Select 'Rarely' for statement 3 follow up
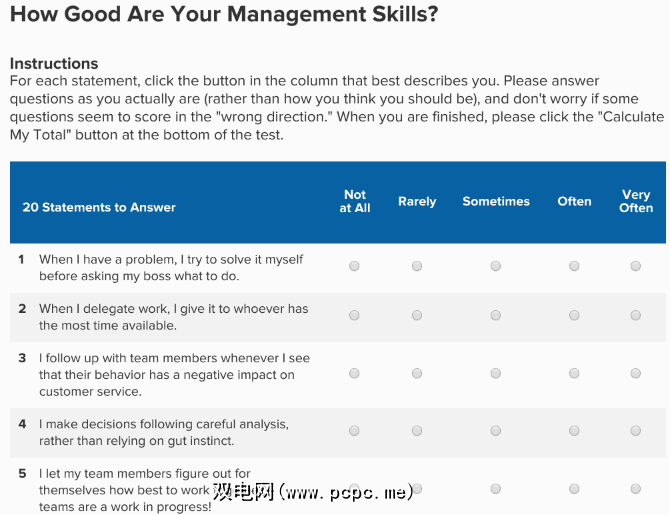Image resolution: width=670 pixels, height=515 pixels. (x=417, y=373)
